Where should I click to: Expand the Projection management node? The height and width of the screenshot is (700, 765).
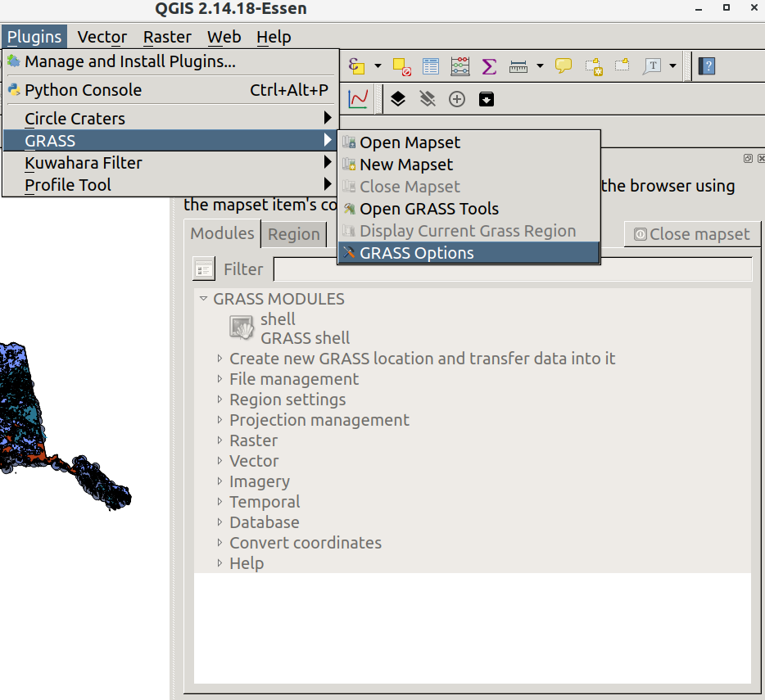click(220, 420)
